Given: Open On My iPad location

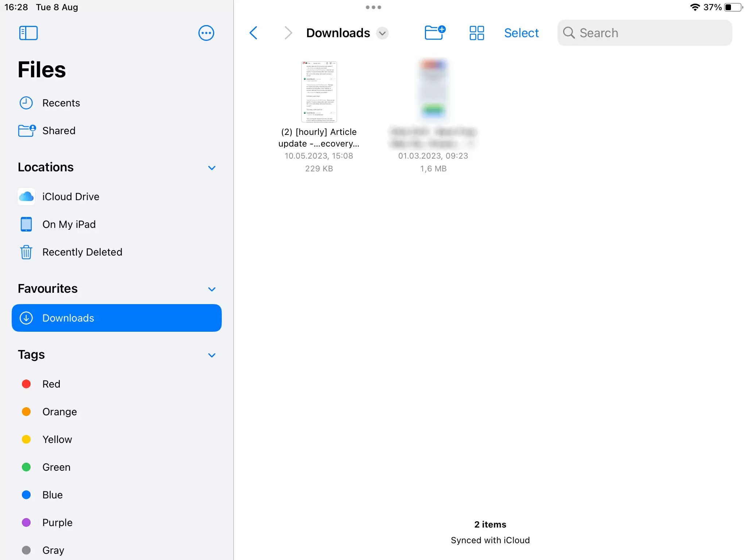Looking at the screenshot, I should (x=69, y=224).
